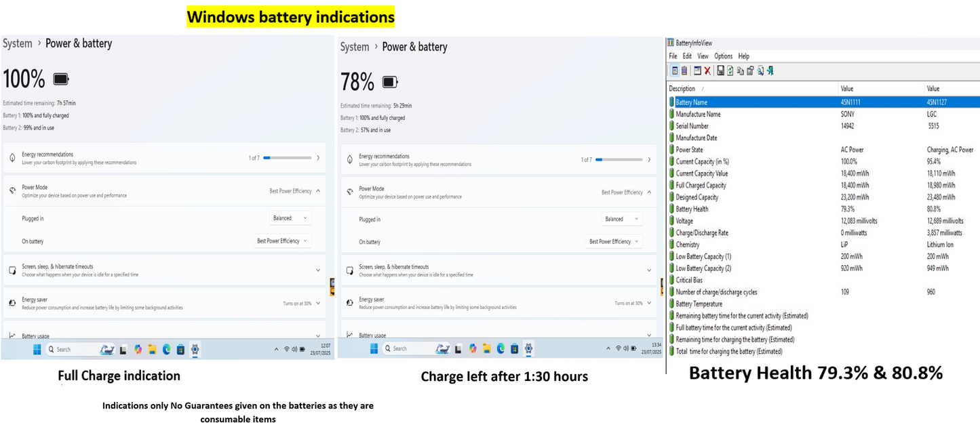
Task: Open the Help menu in BatteryInfoView
Action: pos(744,56)
